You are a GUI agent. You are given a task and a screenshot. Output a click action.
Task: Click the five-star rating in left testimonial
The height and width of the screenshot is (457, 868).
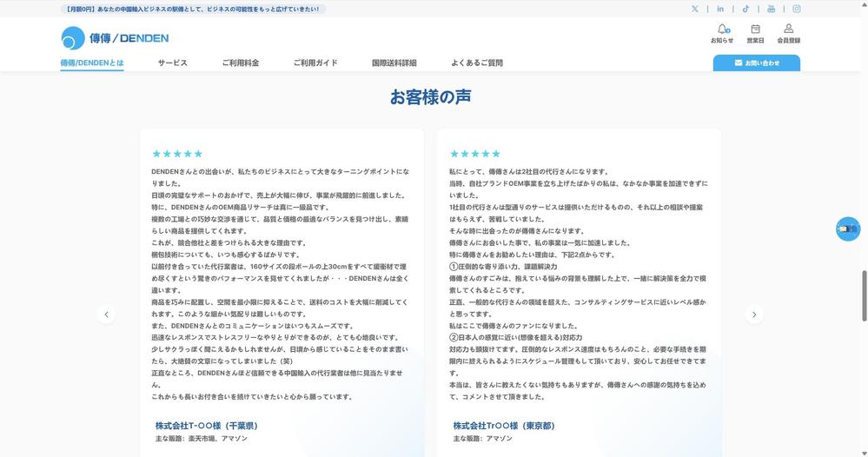[178, 154]
